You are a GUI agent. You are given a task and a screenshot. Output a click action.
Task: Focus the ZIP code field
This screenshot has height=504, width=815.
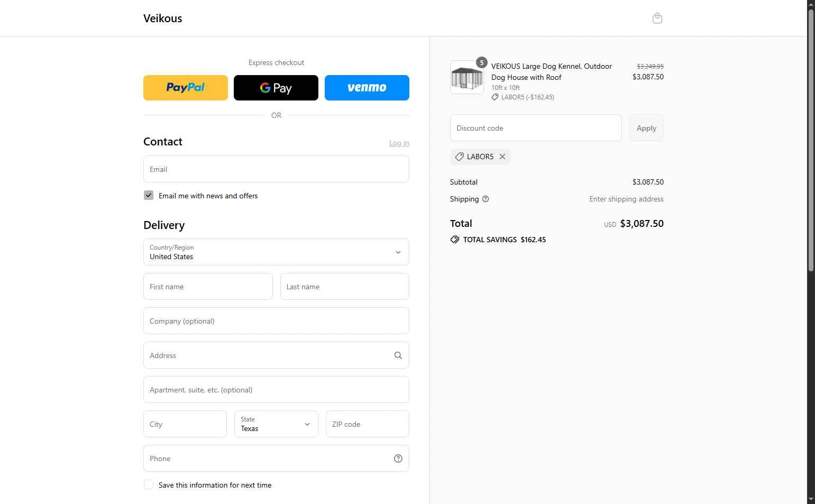click(x=368, y=424)
